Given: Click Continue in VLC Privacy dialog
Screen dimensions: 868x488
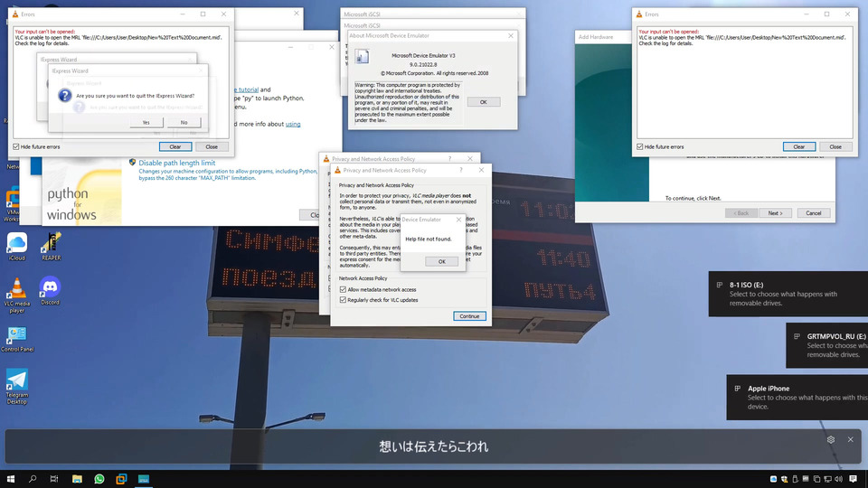Looking at the screenshot, I should (x=469, y=316).
